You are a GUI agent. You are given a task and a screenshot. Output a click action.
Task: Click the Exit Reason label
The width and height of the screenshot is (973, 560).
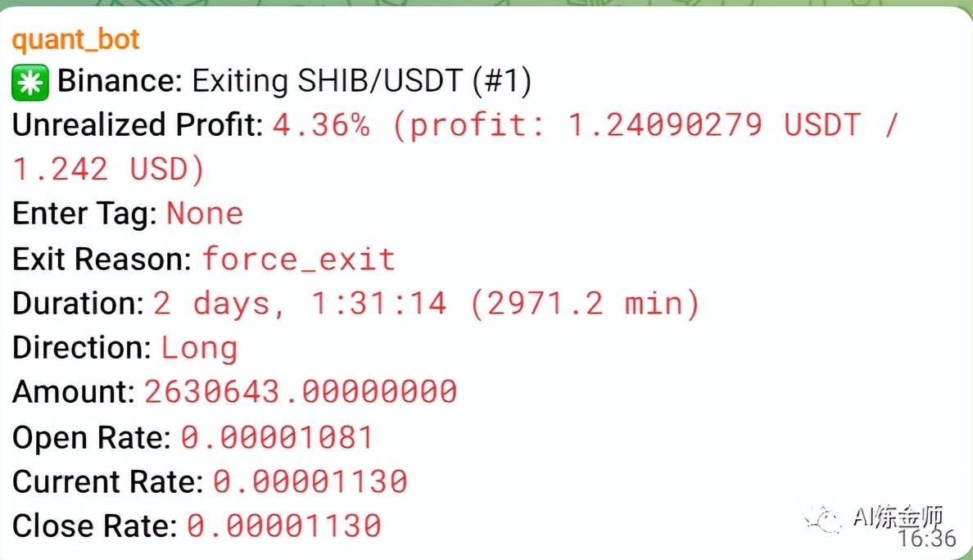click(102, 259)
